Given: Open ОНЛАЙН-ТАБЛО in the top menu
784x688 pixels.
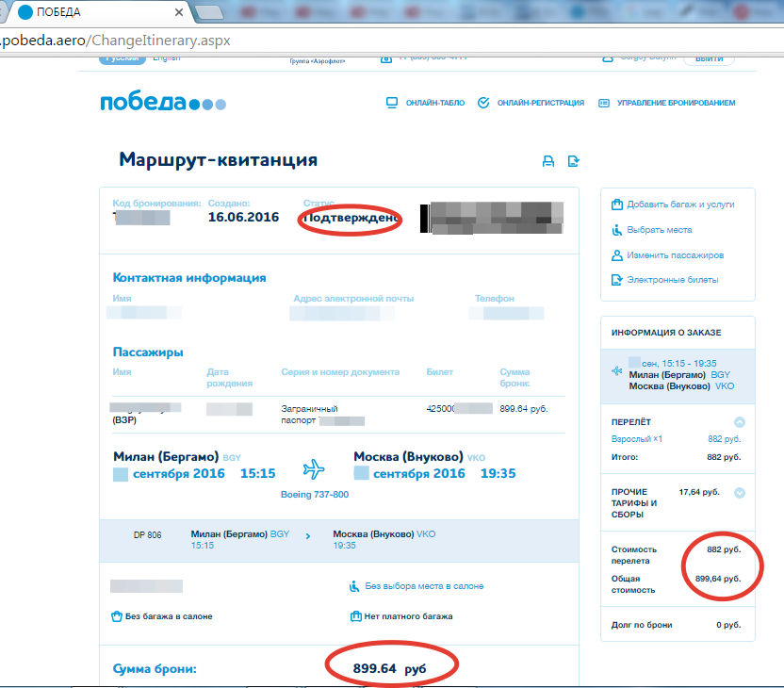Looking at the screenshot, I should (x=425, y=103).
